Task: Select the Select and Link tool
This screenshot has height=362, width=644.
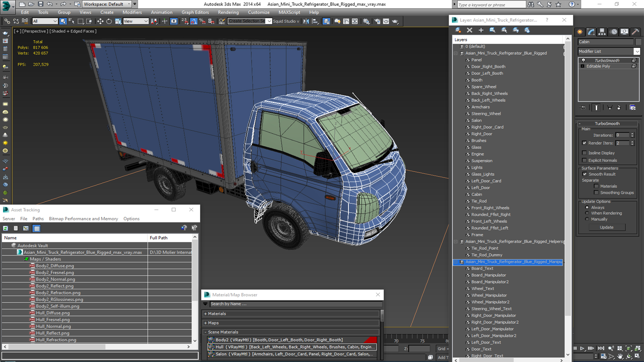Action: pos(7,21)
